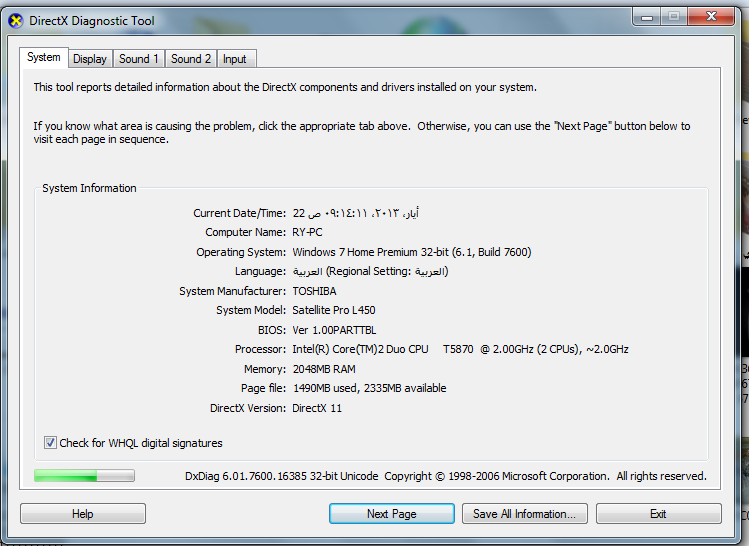Close the DirectX Diagnostic Tool window

(711, 17)
